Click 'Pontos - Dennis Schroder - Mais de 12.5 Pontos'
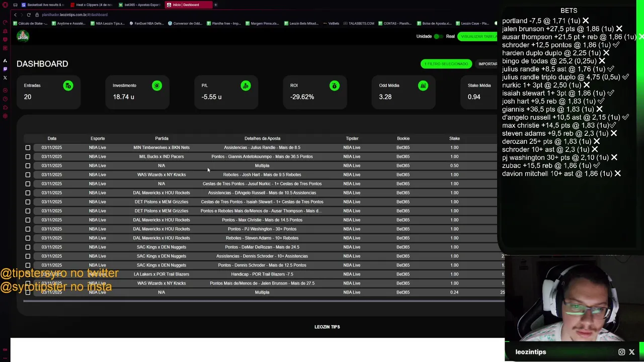Screen dimensions: 644x362 coord(262,265)
